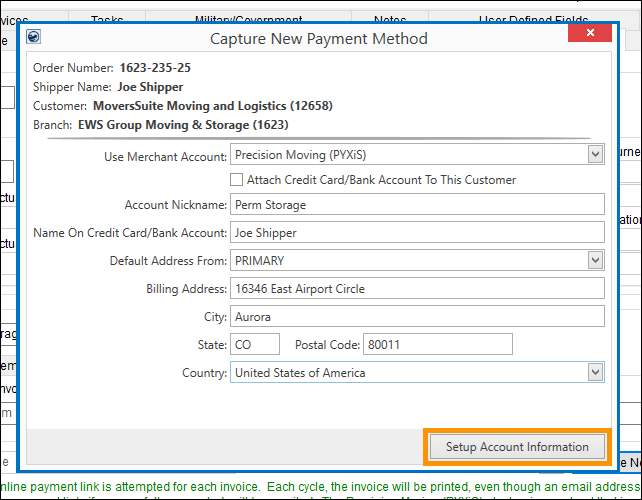
Task: Open the Country dropdown list
Action: click(x=595, y=373)
